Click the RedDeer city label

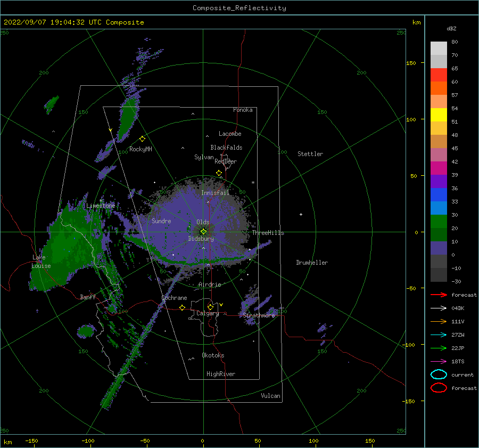pos(226,161)
